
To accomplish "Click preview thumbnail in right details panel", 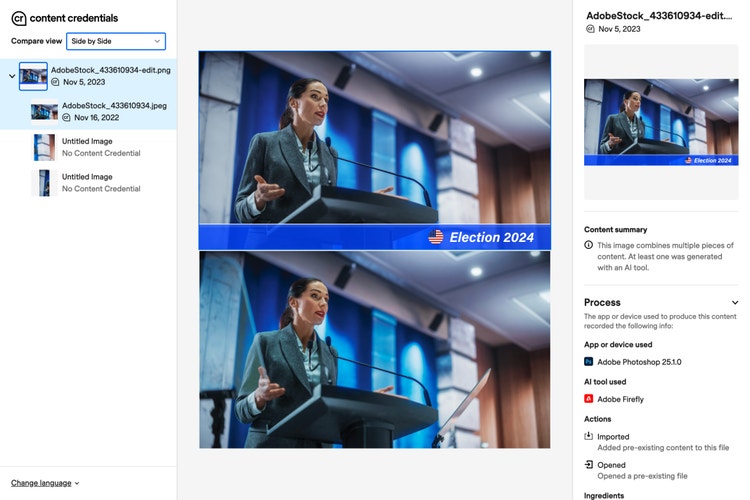I will (x=660, y=122).
